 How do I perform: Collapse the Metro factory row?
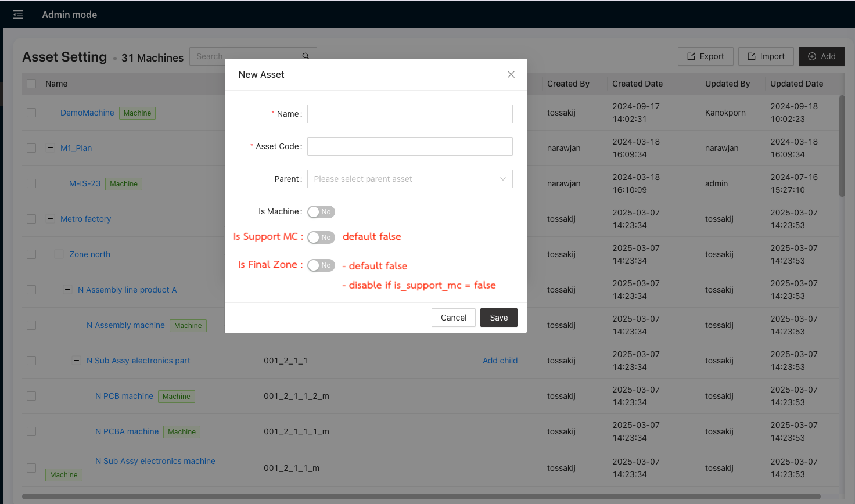(x=51, y=219)
